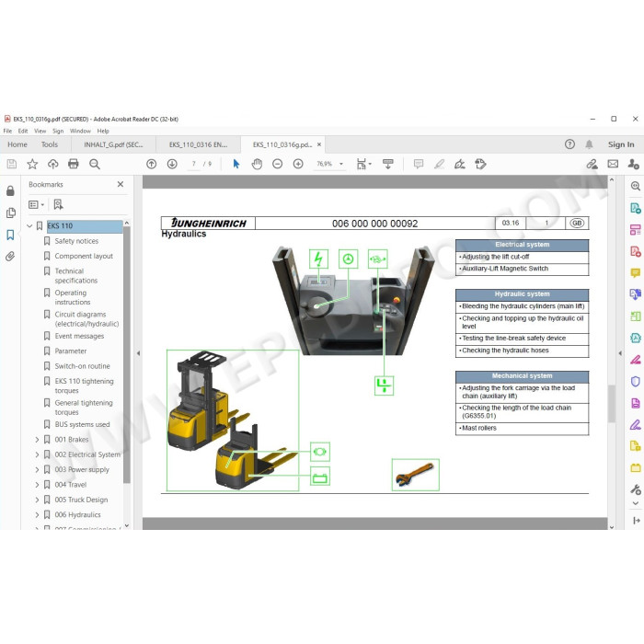644x644 pixels.
Task: Open the File menu
Action: point(7,131)
